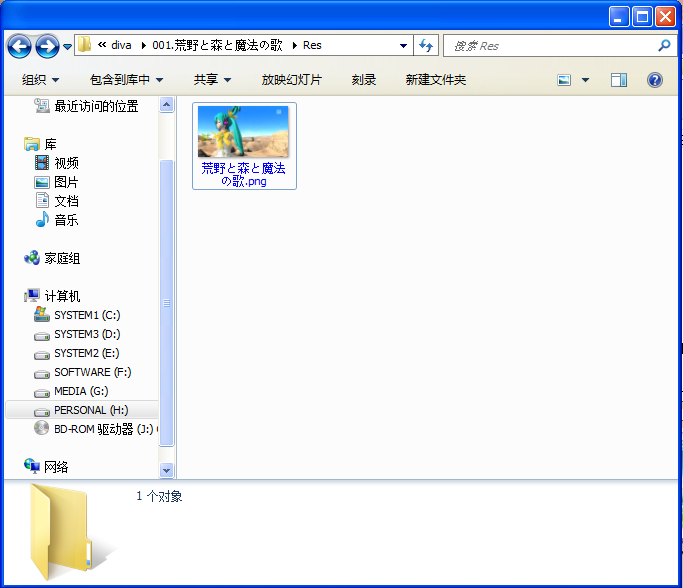Open SYSTEM2 (E:) drive
The height and width of the screenshot is (588, 683).
point(87,353)
